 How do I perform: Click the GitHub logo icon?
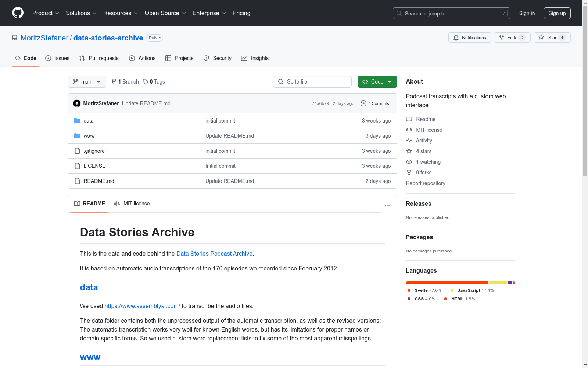[18, 13]
